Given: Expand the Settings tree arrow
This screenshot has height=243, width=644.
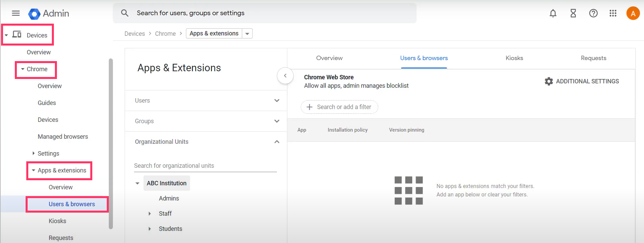Looking at the screenshot, I should click(x=33, y=153).
